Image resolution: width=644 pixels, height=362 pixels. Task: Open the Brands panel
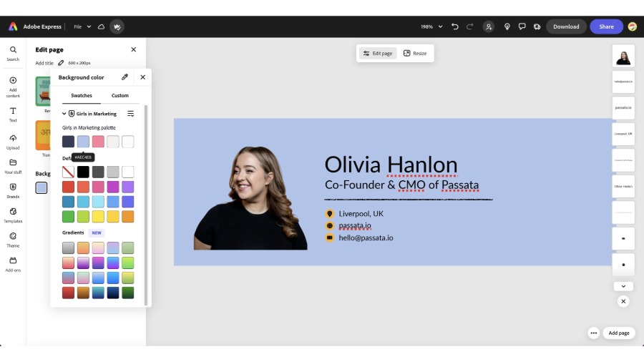coord(13,191)
